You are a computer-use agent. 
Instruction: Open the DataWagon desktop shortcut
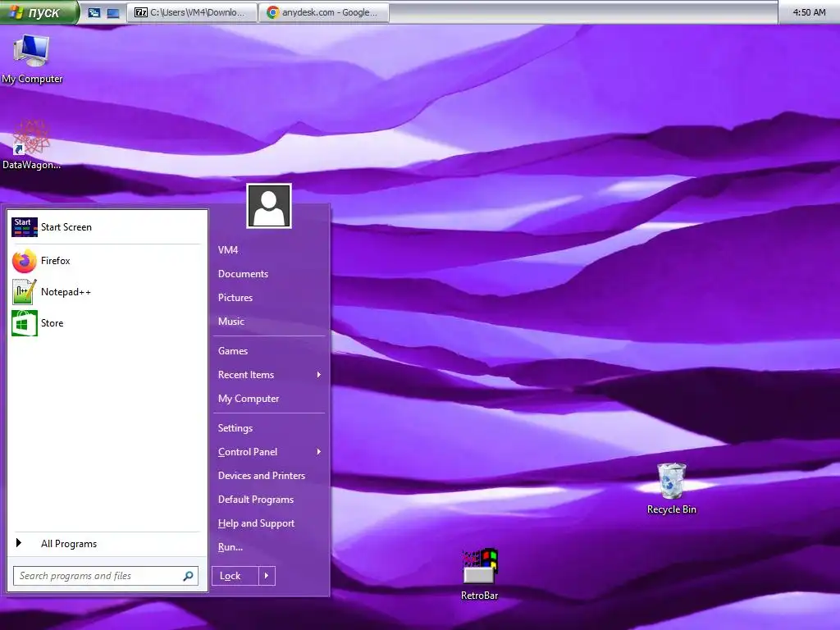pyautogui.click(x=31, y=144)
